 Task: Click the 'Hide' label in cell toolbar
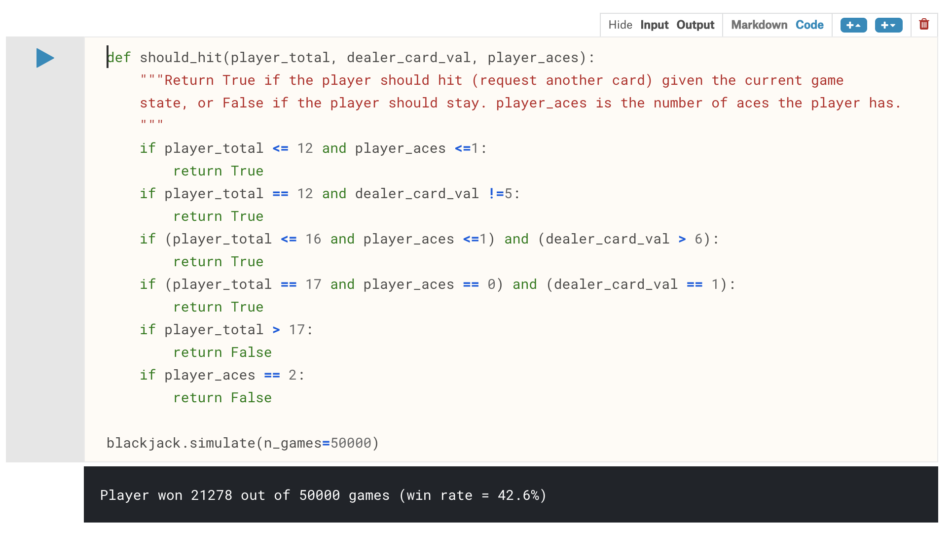click(620, 25)
